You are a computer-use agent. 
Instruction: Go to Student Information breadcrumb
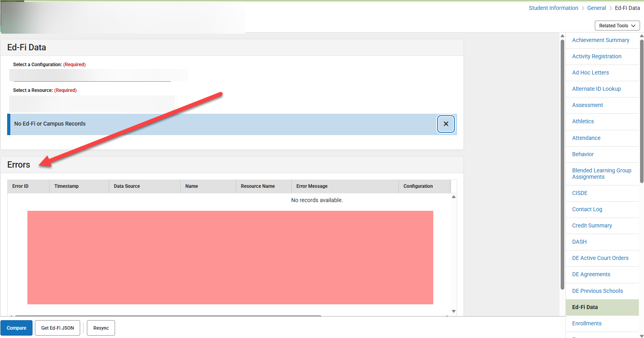[553, 8]
